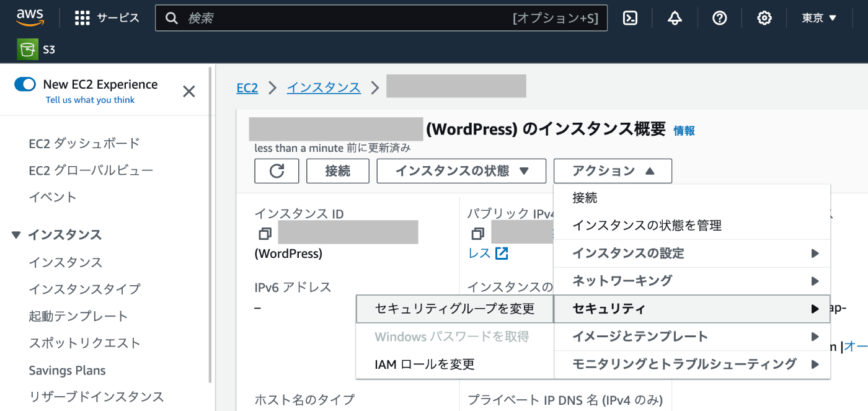Open the インスタンス breadcrumb link
Viewport: 868px width, 411px height.
click(324, 88)
